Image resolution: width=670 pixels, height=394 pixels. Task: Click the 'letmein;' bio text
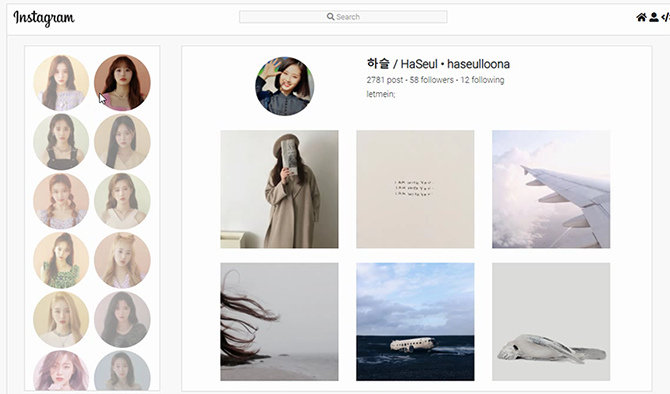coord(381,94)
